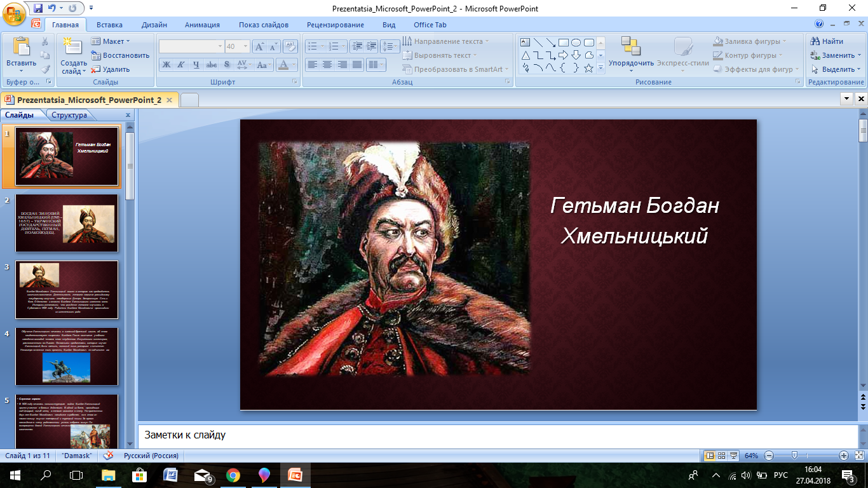This screenshot has width=868, height=488.
Task: Justify the paragraph text
Action: pos(357,65)
